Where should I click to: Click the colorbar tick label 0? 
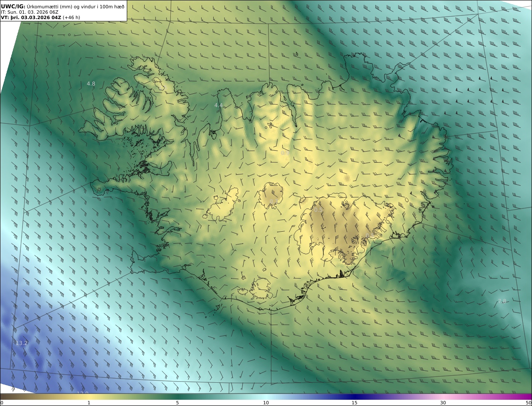pyautogui.click(x=2, y=403)
